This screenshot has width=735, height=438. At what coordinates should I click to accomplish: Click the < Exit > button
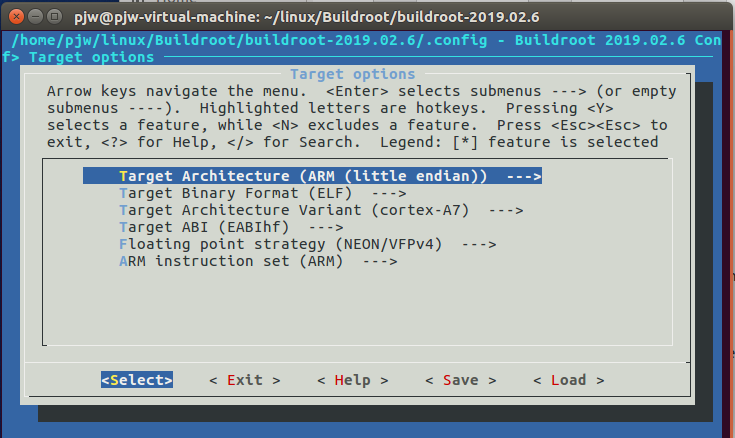[245, 380]
